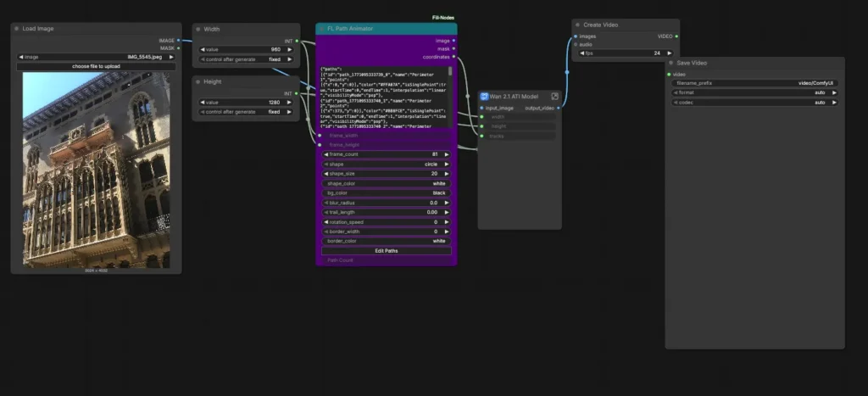Click the choose file to upload button

[96, 66]
